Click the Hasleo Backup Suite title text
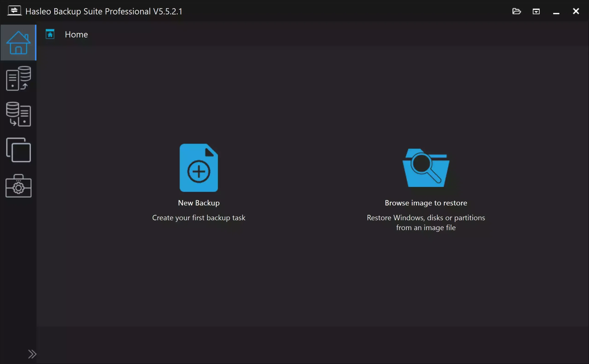Screen dimensions: 589x364 104,11
